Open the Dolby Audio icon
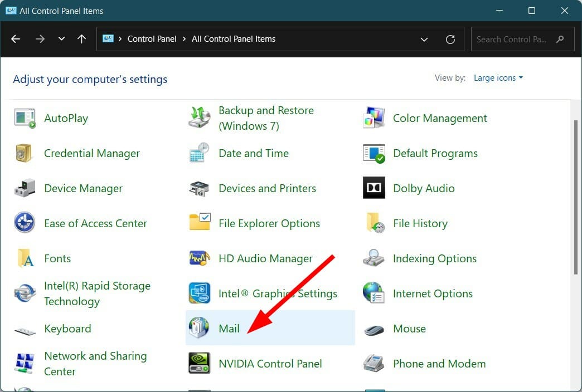The height and width of the screenshot is (392, 582). coord(374,188)
